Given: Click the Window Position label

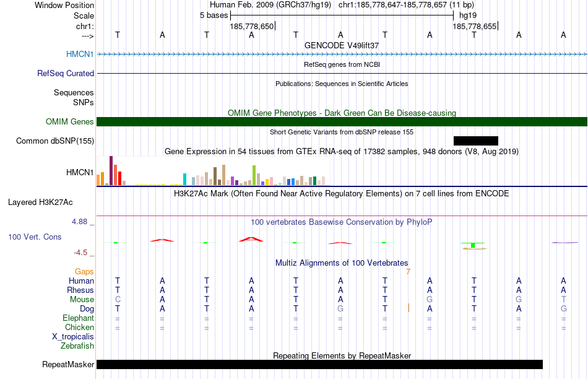Looking at the screenshot, I should point(64,5).
